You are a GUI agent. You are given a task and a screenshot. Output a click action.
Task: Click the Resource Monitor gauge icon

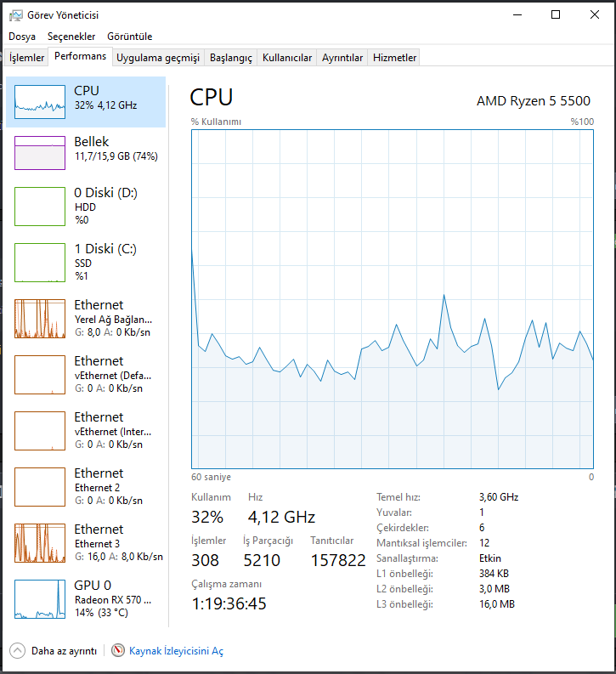tap(118, 650)
